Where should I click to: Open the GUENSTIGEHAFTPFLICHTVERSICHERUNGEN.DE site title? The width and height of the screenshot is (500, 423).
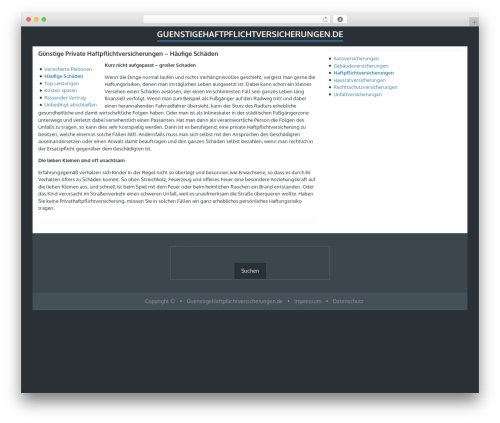click(250, 35)
